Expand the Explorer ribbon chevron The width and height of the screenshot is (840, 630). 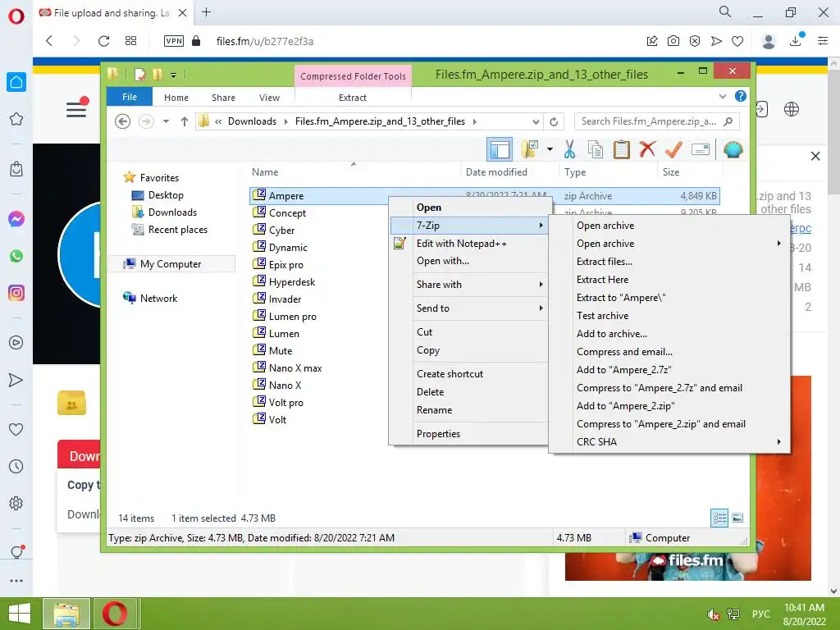[723, 97]
